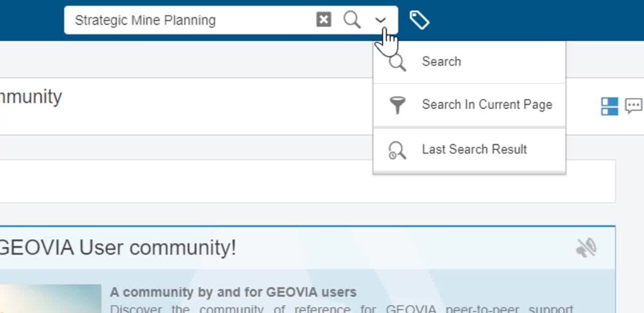Select the Search menu entry
This screenshot has width=644, height=313.
click(441, 62)
